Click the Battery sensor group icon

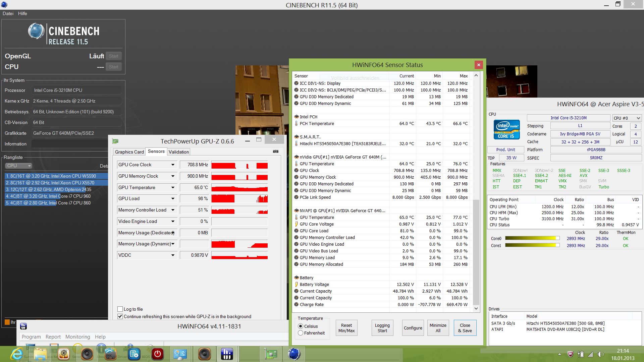[296, 278]
